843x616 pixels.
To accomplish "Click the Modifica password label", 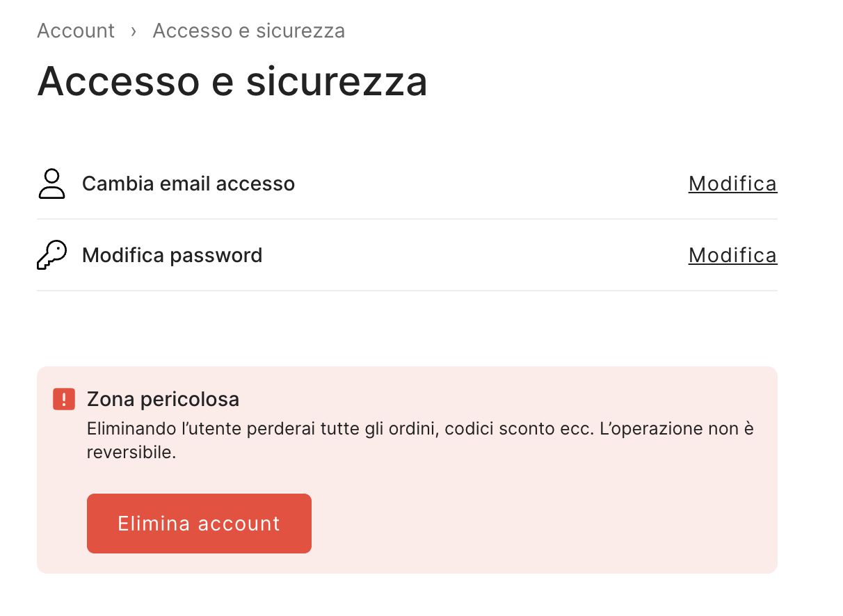I will tap(172, 255).
